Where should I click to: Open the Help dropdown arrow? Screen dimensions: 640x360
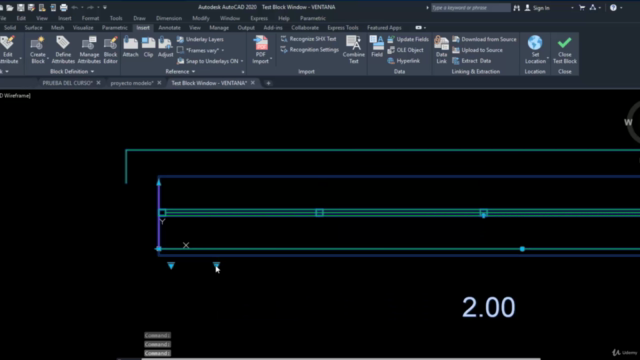tap(621, 8)
